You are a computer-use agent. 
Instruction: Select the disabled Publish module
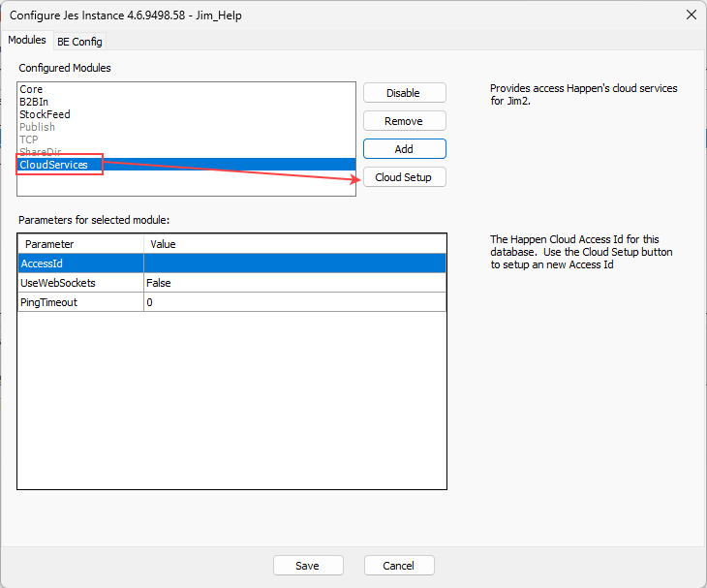[37, 127]
